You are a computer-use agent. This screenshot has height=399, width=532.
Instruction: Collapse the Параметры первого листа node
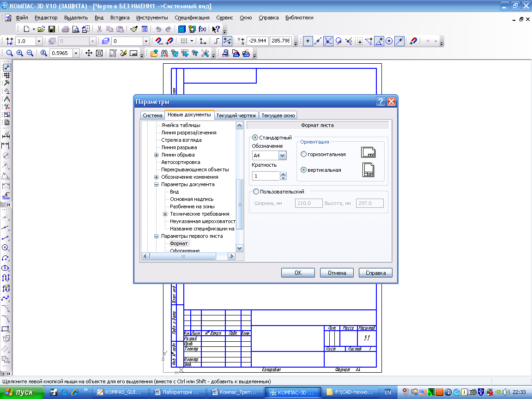pos(157,236)
